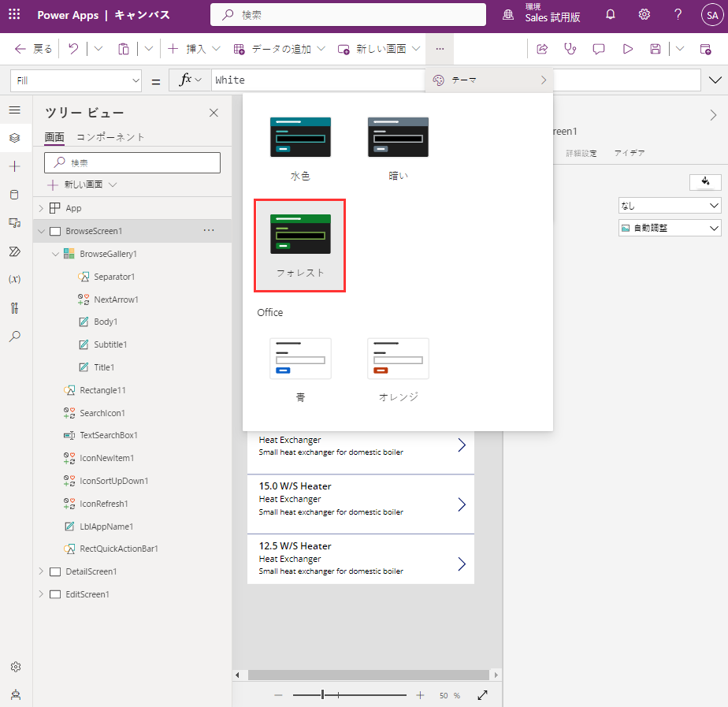Click the zoom slider handle

click(x=323, y=695)
